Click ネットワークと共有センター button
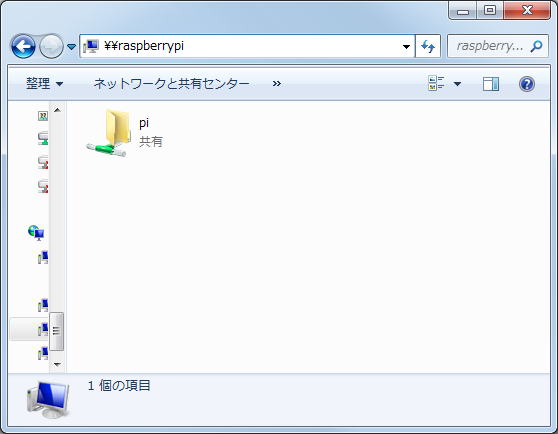The width and height of the screenshot is (558, 434). pos(171,84)
